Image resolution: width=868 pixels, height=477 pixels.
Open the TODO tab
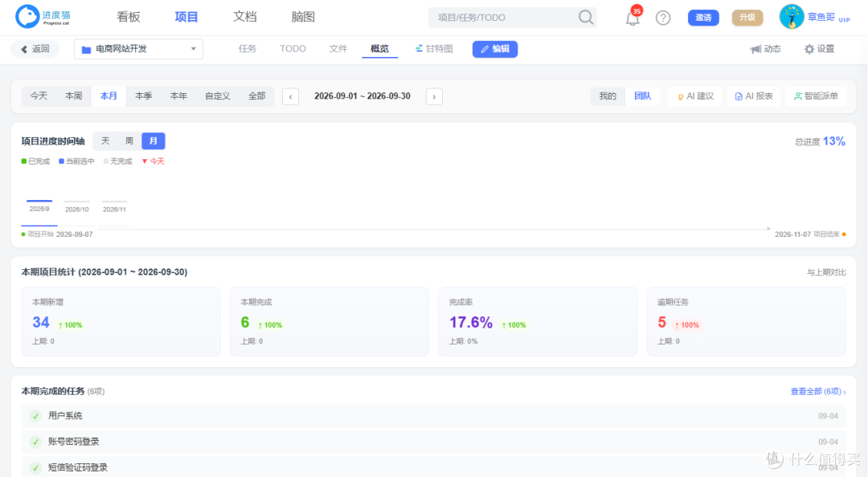[293, 49]
